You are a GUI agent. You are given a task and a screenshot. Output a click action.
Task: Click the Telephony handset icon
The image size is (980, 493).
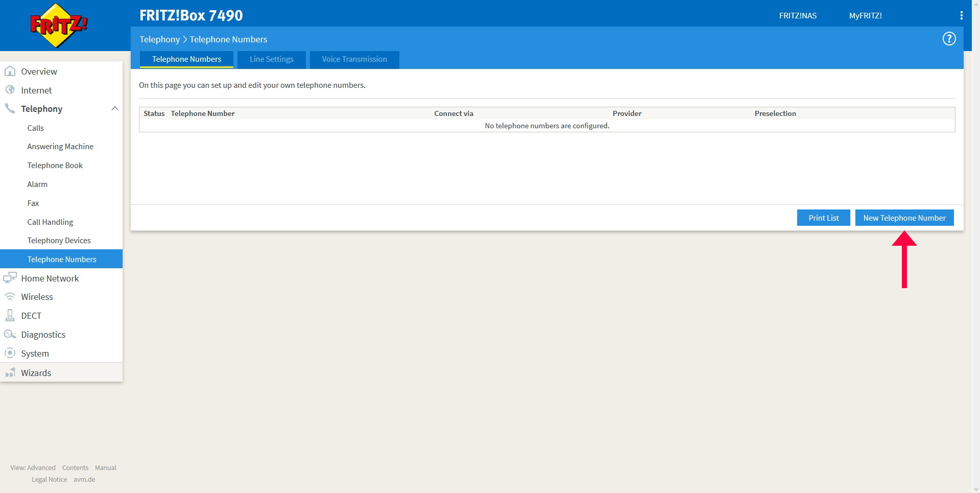(10, 108)
